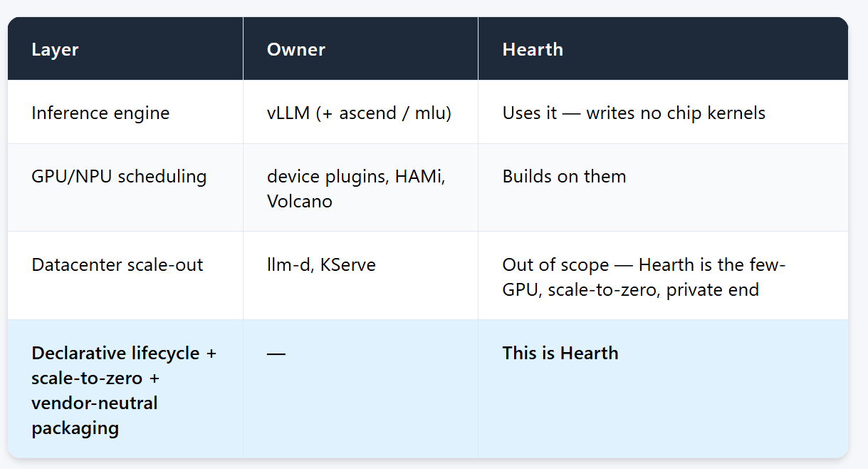This screenshot has width=868, height=469.
Task: Click the 'vendor-neutral packaging' text
Action: point(95,416)
